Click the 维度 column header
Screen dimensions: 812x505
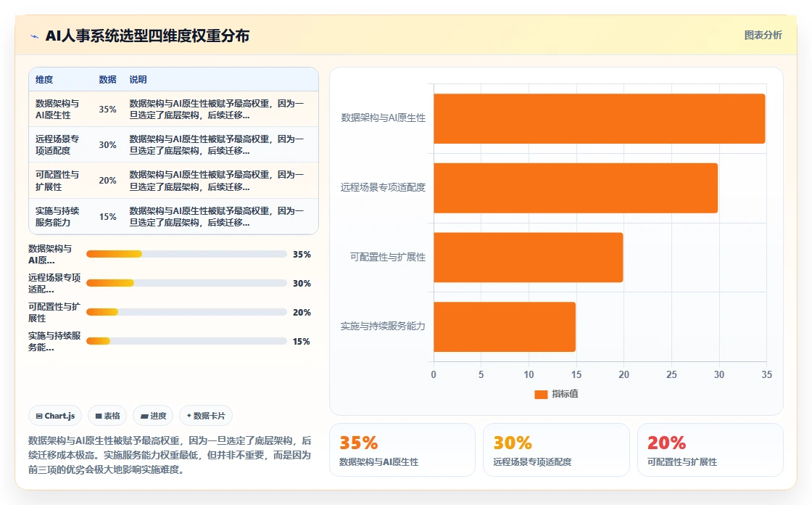click(44, 80)
